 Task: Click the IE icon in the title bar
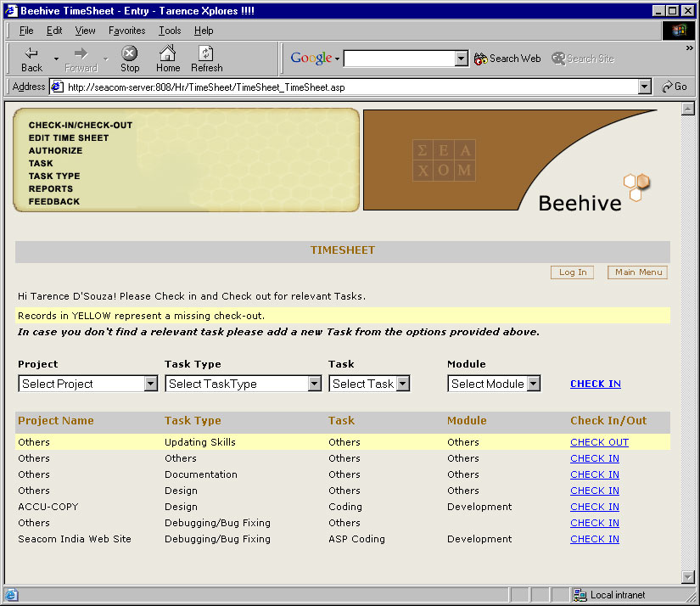[x=12, y=11]
